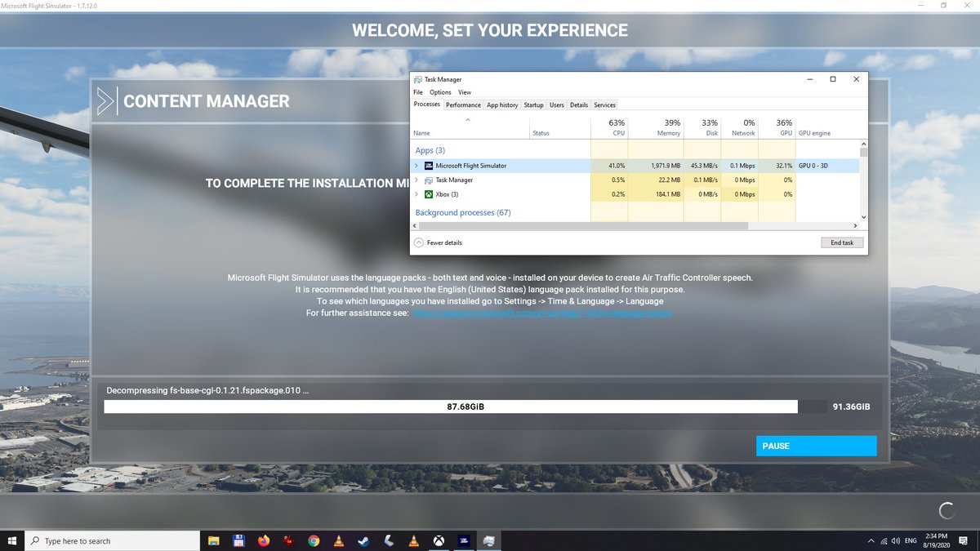
Task: Click the Microsoft Flight Simulator process icon
Action: point(429,166)
